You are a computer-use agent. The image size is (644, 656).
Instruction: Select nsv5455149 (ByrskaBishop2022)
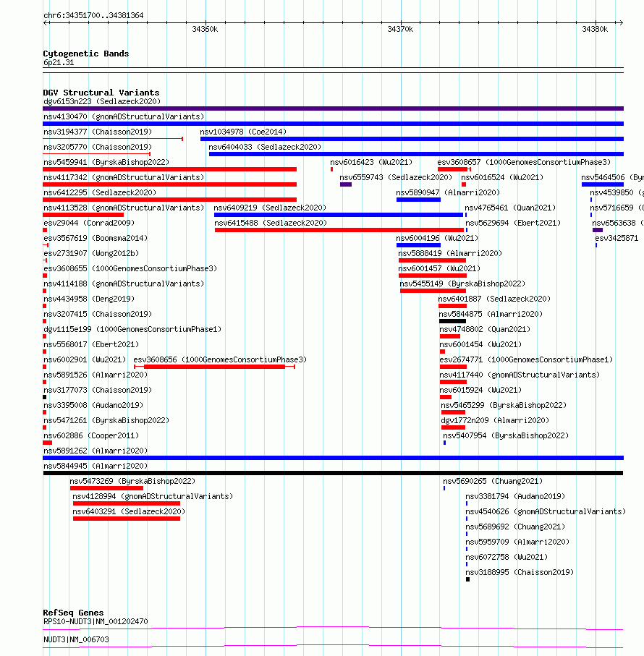(462, 284)
